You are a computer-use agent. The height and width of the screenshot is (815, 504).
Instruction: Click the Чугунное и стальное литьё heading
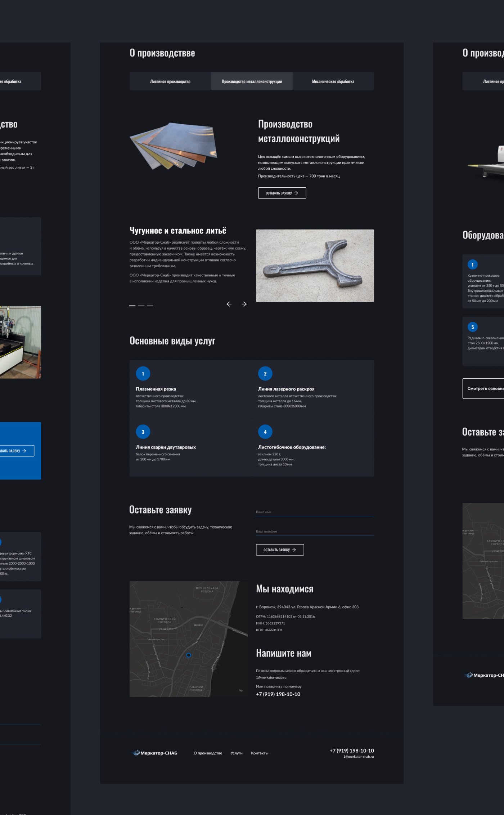pyautogui.click(x=178, y=231)
